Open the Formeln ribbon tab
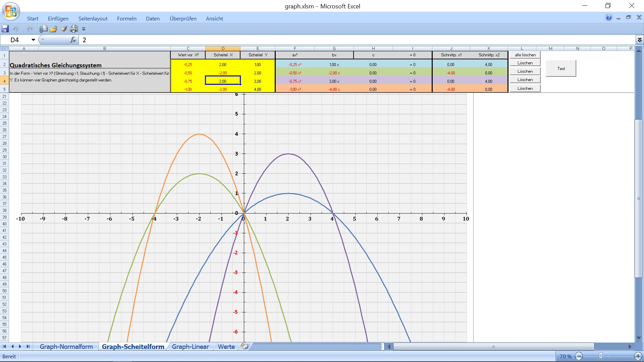The height and width of the screenshot is (362, 644). click(x=126, y=19)
